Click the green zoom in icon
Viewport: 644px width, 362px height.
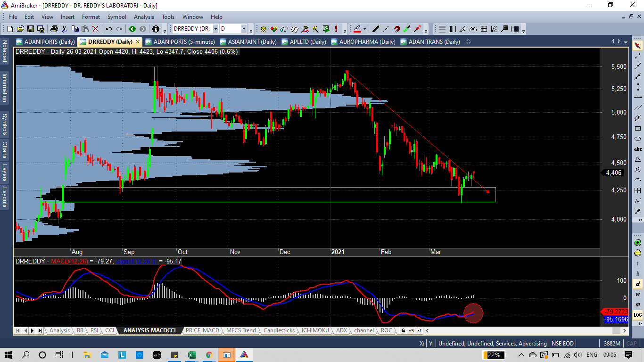point(637,243)
